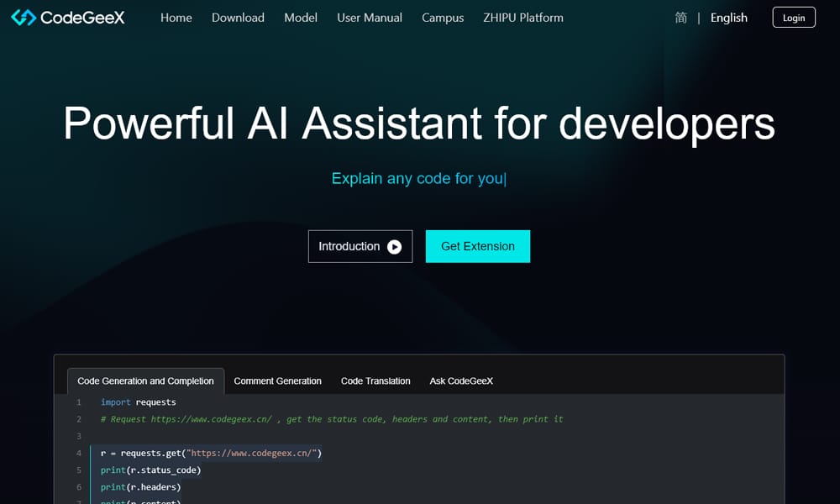Switch to the Comment Generation tab

(277, 381)
